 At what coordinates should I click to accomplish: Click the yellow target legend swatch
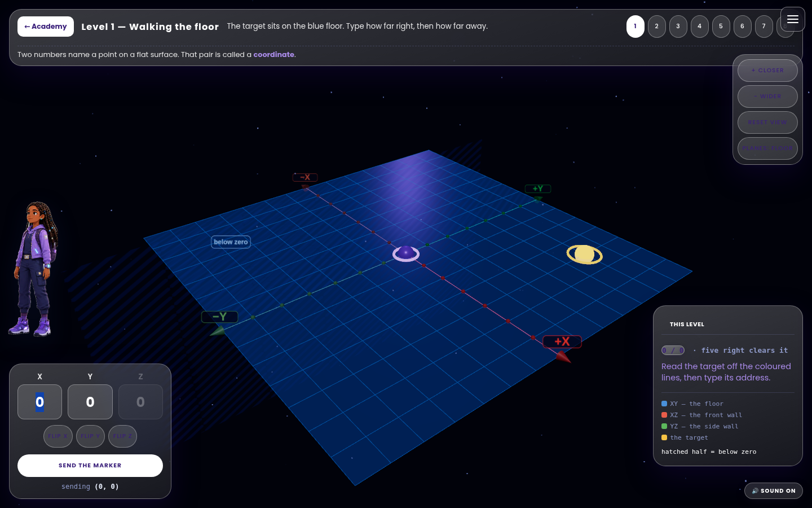[x=664, y=437]
